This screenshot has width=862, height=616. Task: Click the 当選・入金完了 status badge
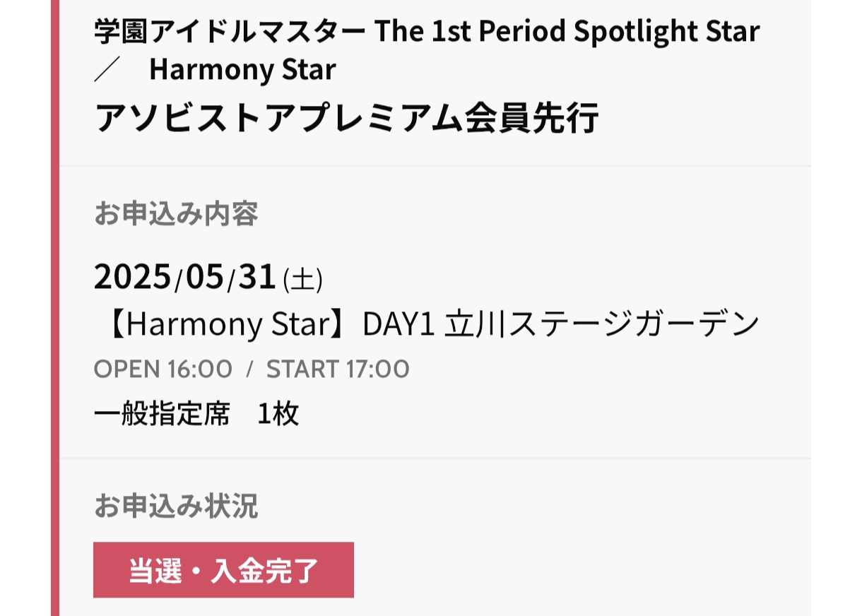tap(223, 570)
